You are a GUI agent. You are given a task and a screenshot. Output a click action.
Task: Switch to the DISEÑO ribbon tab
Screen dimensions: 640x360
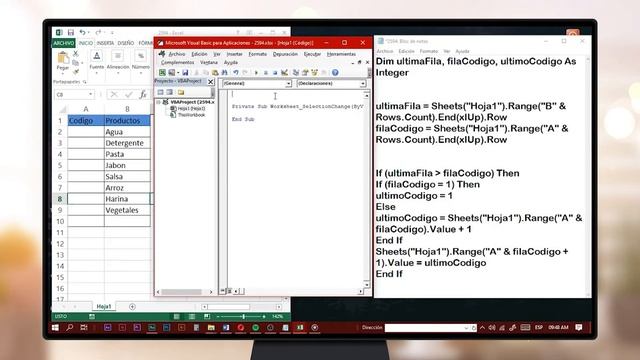click(126, 43)
